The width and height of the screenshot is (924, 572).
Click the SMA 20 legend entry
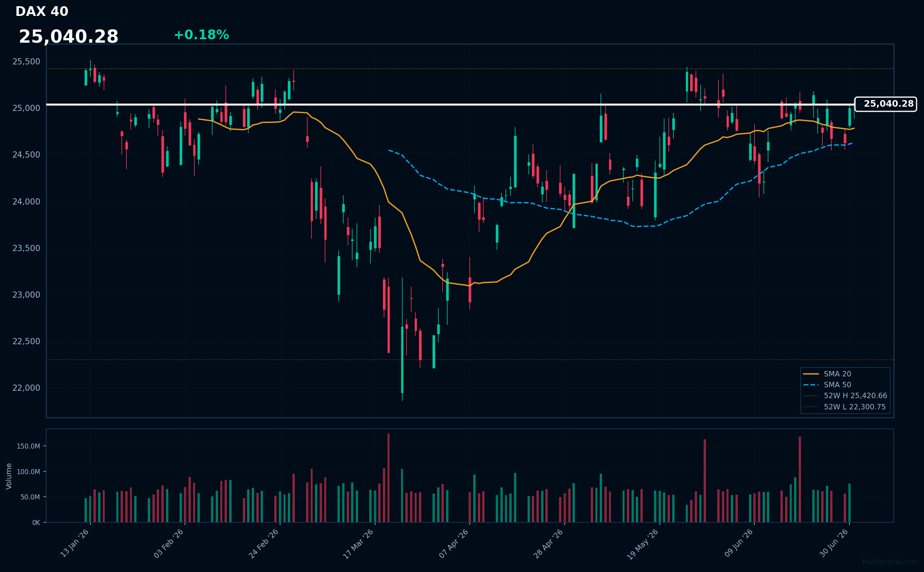pos(827,374)
